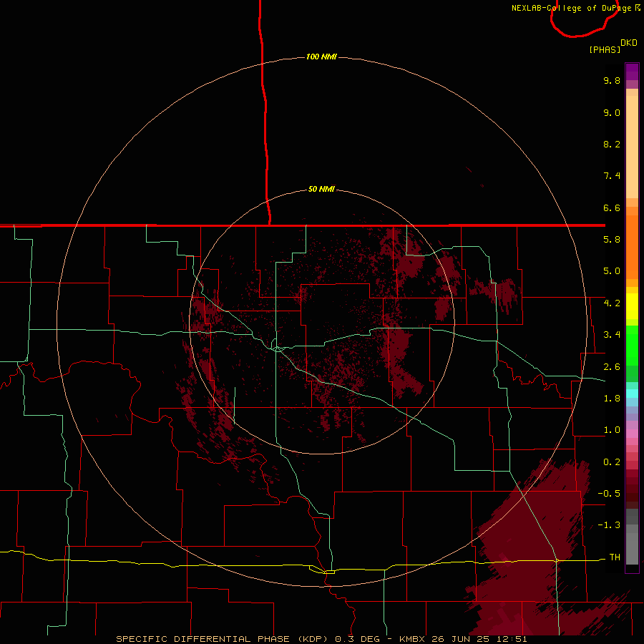Click the [PHAS] legend unit label
The width and height of the screenshot is (644, 644).
tap(605, 49)
